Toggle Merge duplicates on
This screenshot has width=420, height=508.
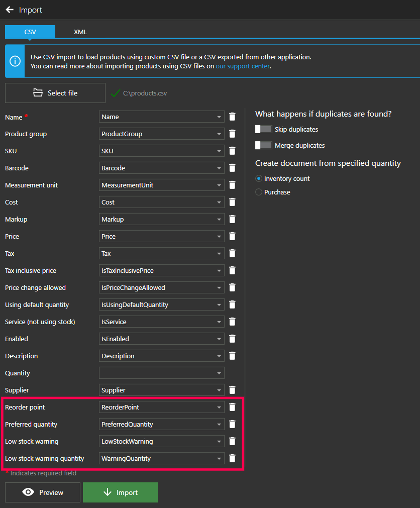point(264,145)
